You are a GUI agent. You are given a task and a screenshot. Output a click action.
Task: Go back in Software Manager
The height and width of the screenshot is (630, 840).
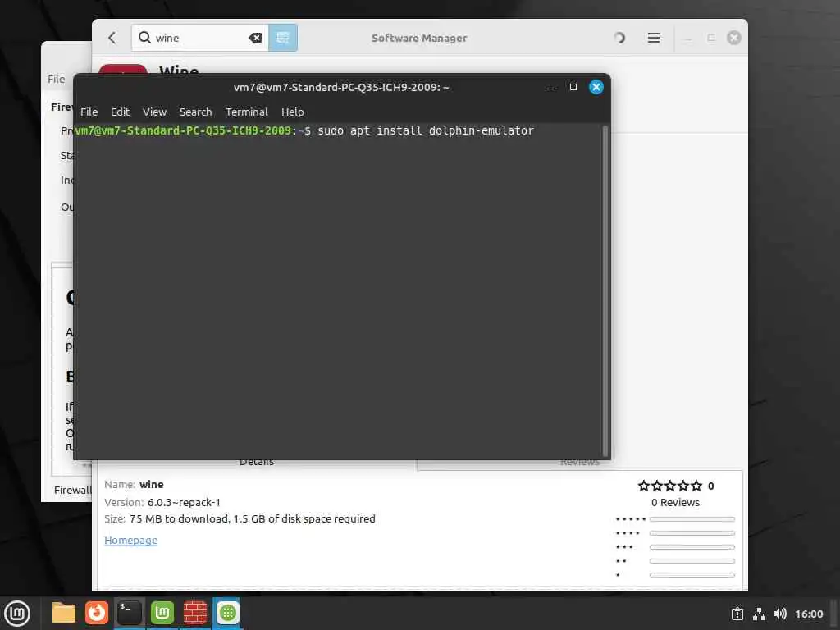click(112, 38)
